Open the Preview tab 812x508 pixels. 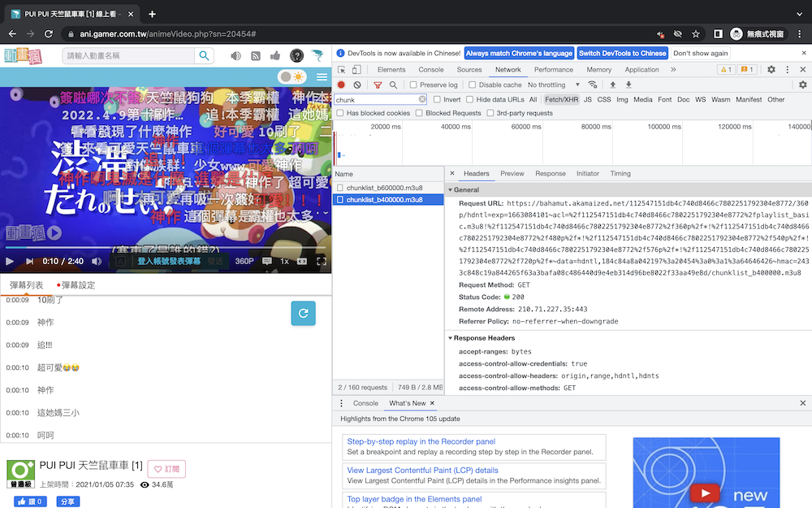tap(512, 174)
